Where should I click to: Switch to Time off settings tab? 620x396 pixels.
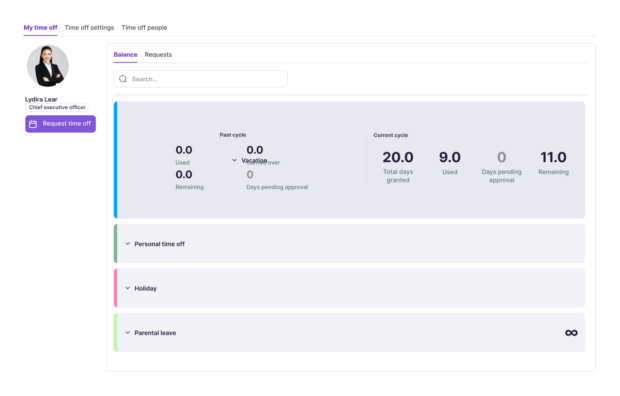(x=89, y=28)
